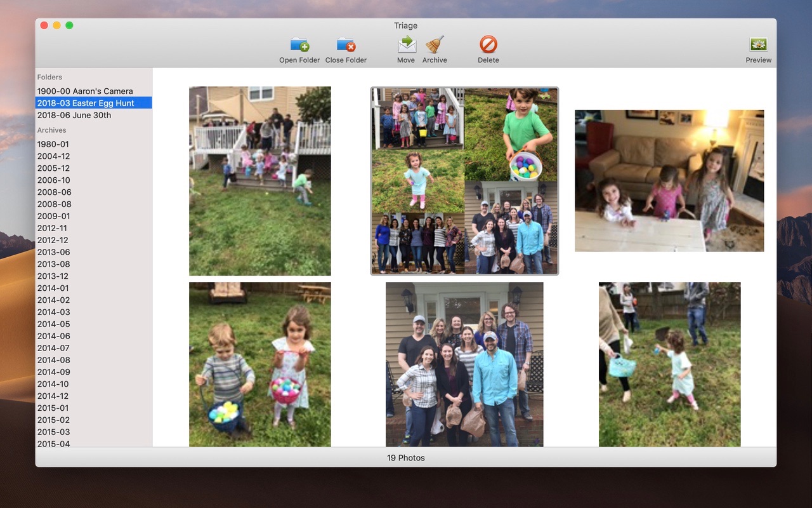Open the 2014-07 archive

click(x=94, y=348)
